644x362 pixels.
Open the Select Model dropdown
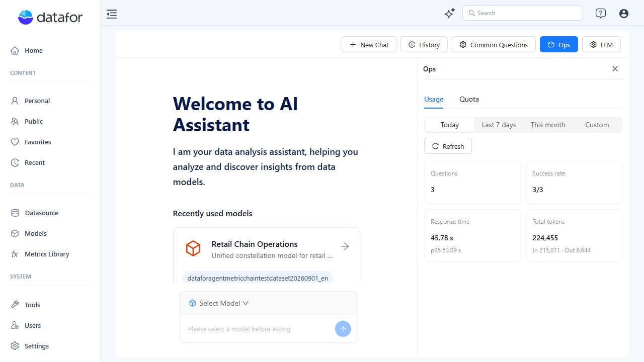[x=219, y=303]
